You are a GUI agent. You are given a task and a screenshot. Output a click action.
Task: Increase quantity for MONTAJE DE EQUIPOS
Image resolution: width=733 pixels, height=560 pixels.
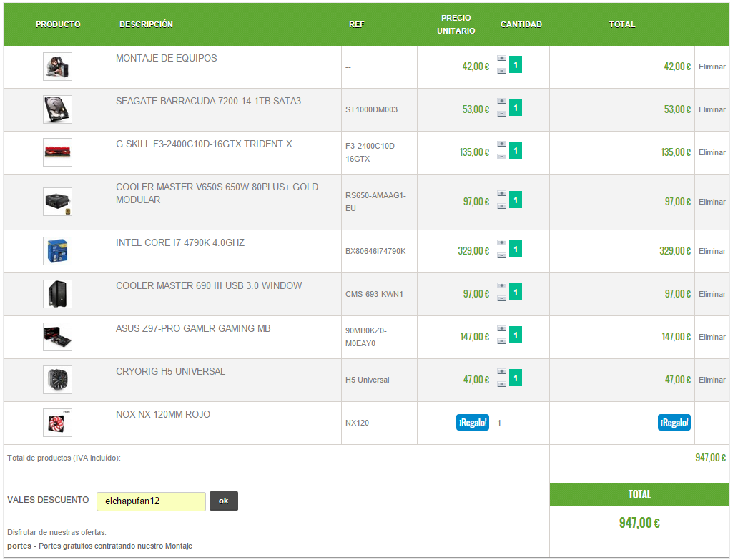[501, 59]
